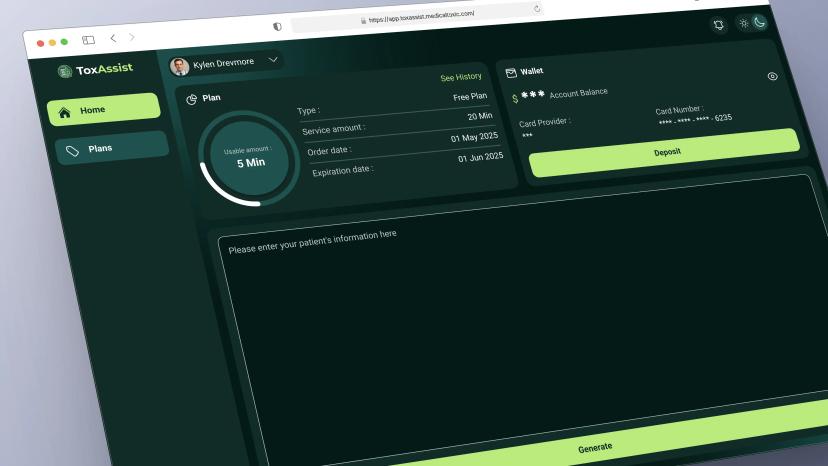Click the Deposit button
This screenshot has width=828, height=466.
(665, 153)
